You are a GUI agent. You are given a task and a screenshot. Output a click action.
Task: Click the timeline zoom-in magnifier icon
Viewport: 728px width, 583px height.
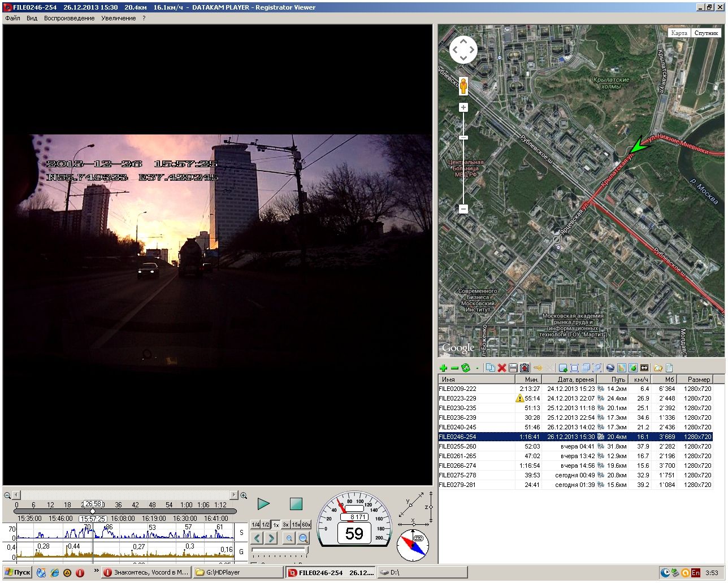point(244,495)
